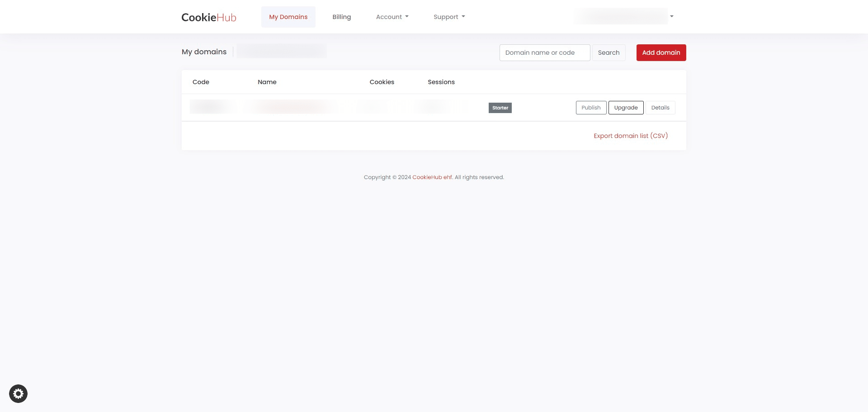Expand the Account dropdown menu
Image resolution: width=868 pixels, height=412 pixels.
392,17
